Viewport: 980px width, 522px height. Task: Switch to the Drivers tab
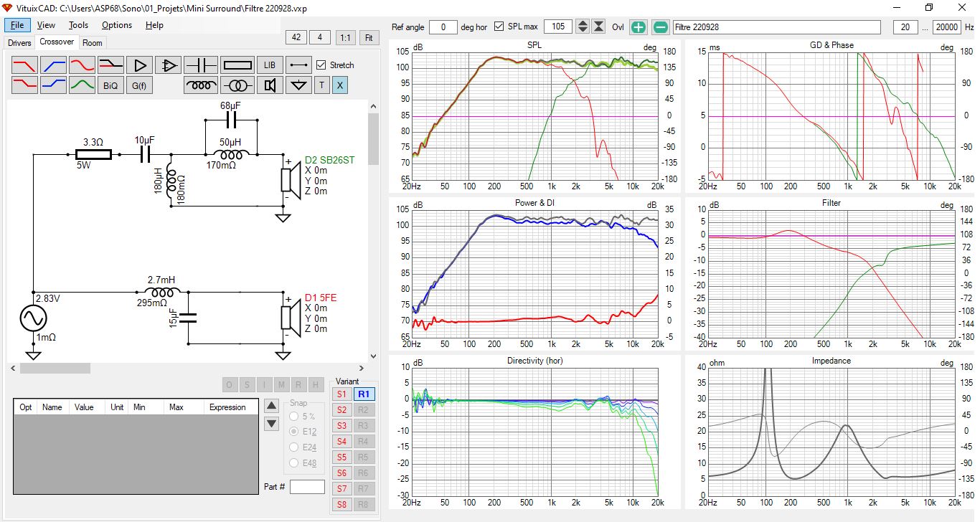[x=19, y=43]
